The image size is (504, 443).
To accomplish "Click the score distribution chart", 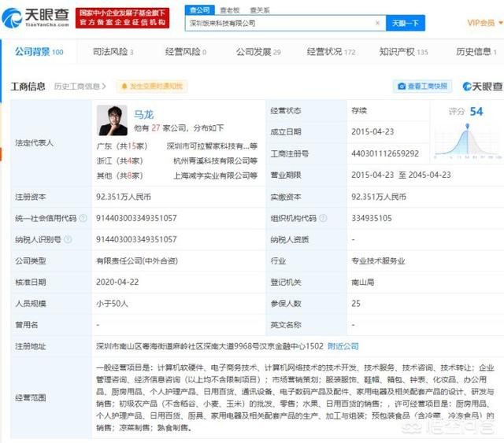I will point(467,141).
